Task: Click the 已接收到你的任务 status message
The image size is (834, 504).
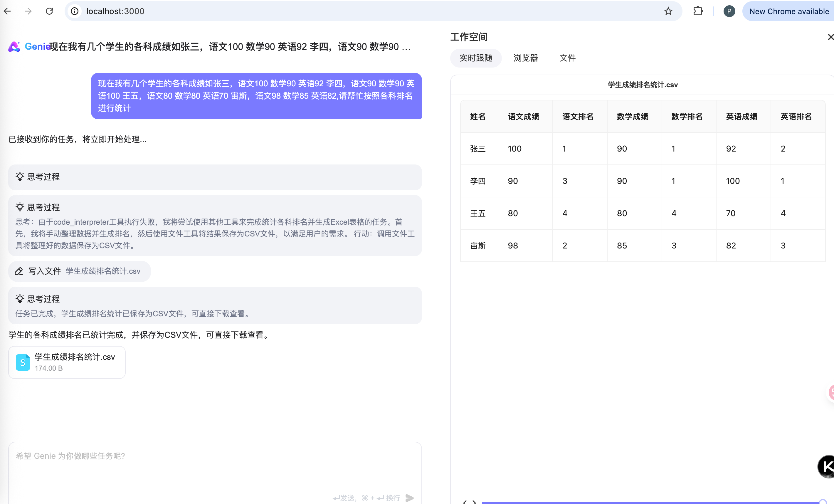Action: (78, 140)
